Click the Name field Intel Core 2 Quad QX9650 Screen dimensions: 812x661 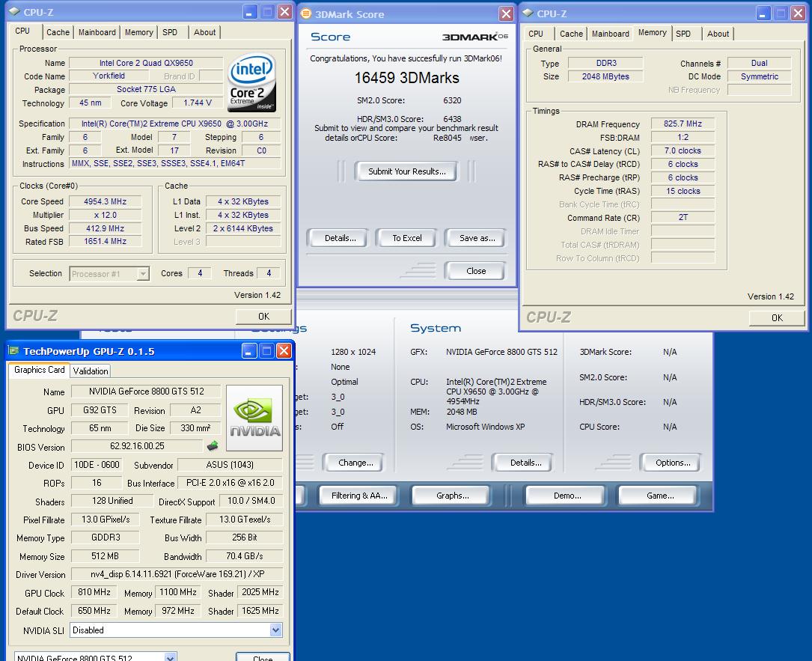click(146, 63)
